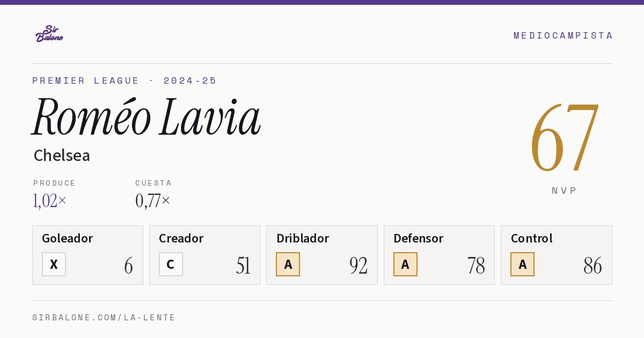Click the Premier League 2024-25 heading

(x=125, y=80)
